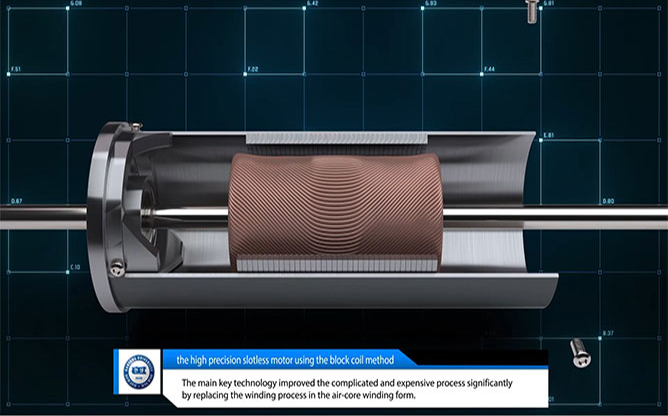Click the caption line "by replacing the winding process in the air-core winding form."
Screen dimensions: 668x416
coord(299,395)
